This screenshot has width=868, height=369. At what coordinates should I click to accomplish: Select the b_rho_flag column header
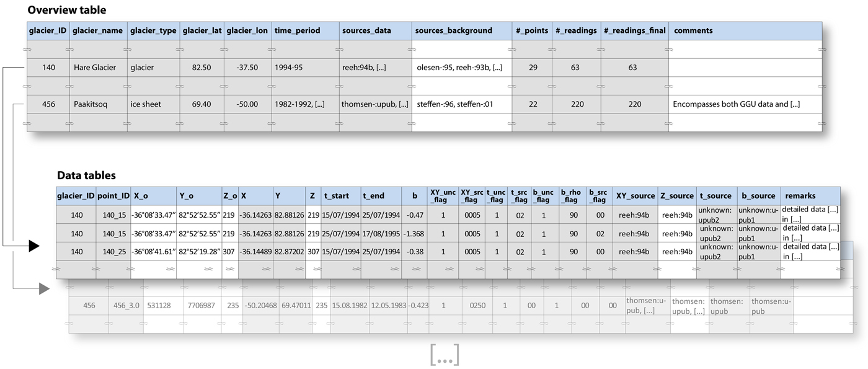click(x=570, y=195)
